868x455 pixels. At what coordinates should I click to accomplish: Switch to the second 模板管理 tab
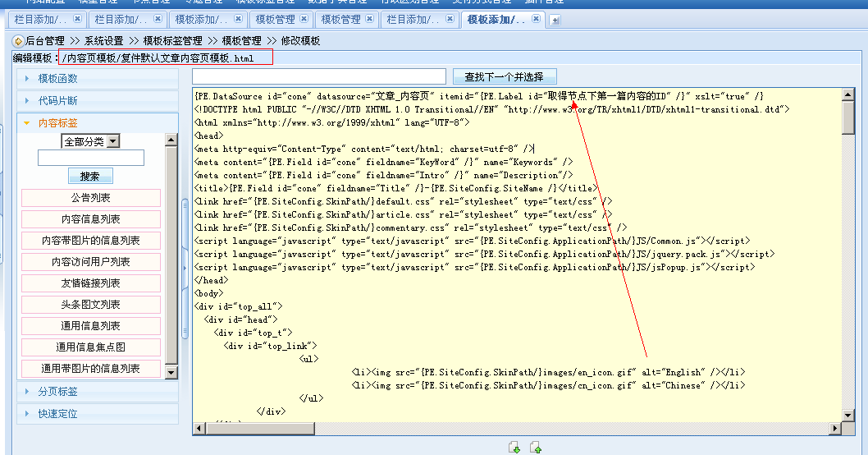[x=340, y=19]
